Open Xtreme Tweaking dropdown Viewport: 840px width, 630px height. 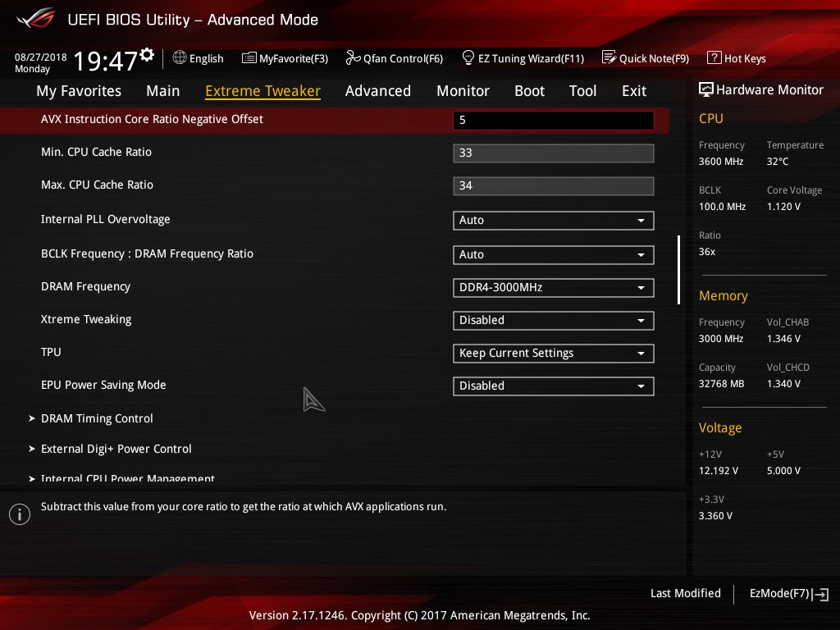(554, 321)
